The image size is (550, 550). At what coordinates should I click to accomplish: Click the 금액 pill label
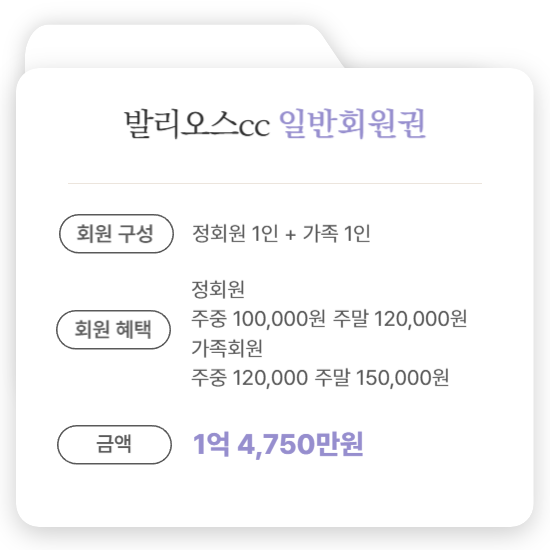[114, 444]
